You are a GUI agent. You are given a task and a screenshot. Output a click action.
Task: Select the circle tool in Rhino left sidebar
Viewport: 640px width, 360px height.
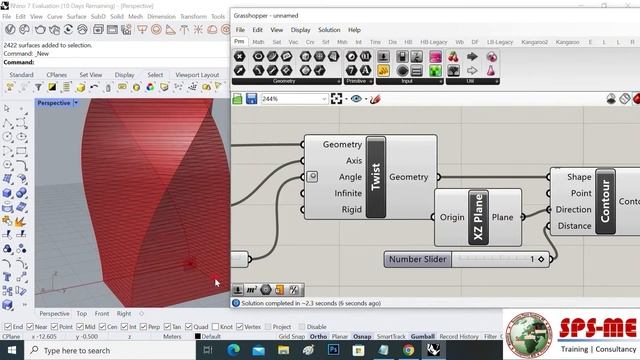pos(7,137)
